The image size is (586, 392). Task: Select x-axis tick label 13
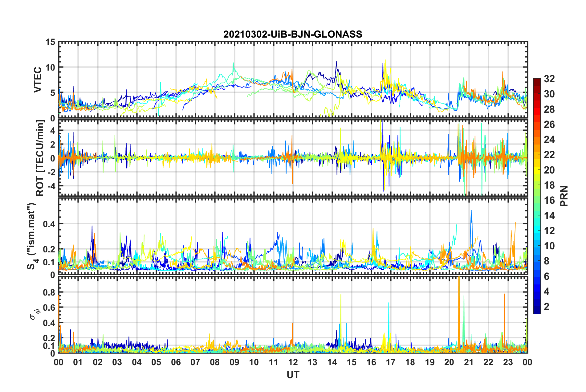(x=312, y=362)
